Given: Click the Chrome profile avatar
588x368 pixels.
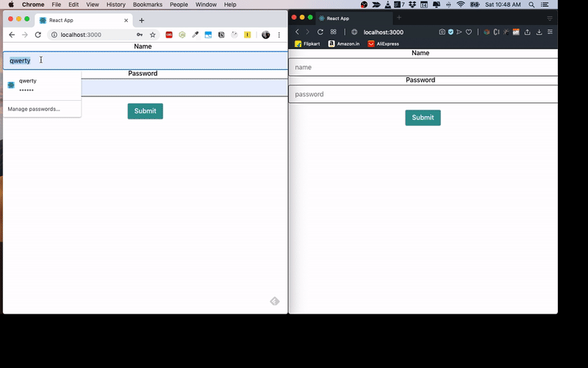Looking at the screenshot, I should coord(265,35).
